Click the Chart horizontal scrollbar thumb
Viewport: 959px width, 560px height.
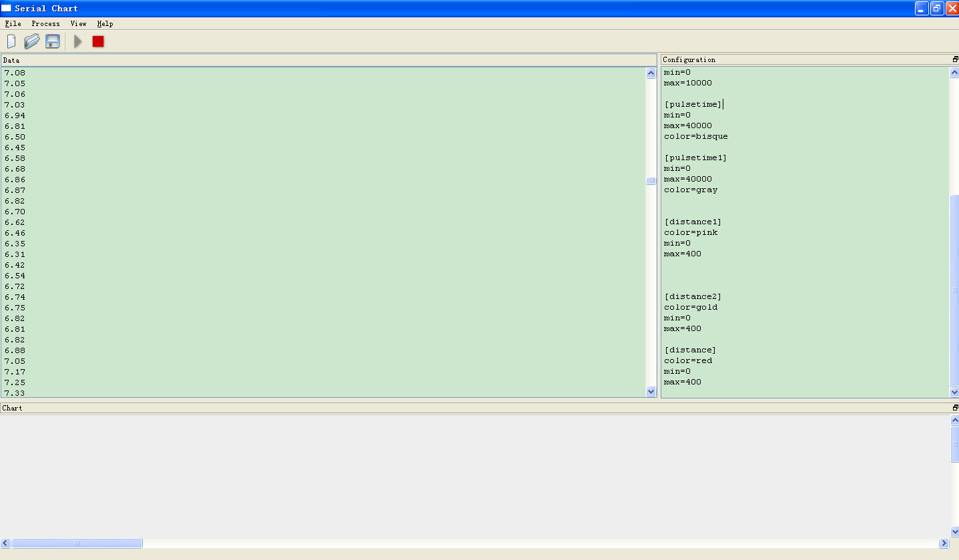click(x=77, y=543)
